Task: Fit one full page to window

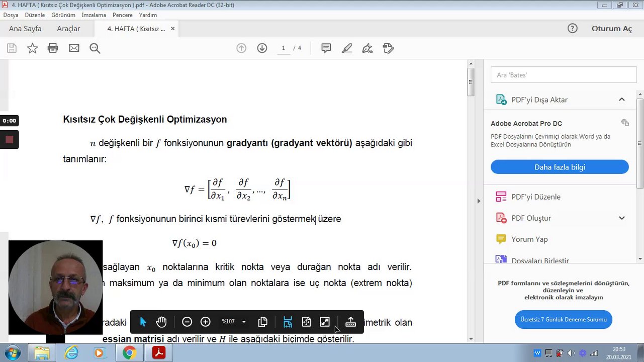Action: point(306,322)
